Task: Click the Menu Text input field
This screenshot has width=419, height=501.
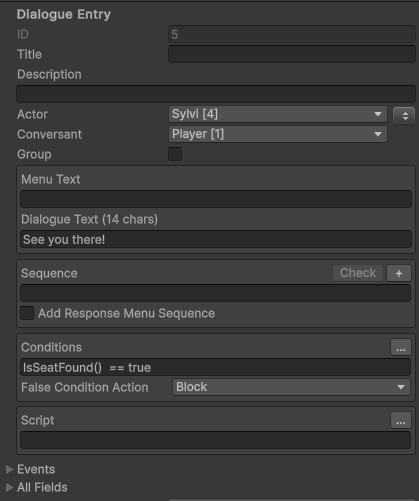Action: [216, 199]
